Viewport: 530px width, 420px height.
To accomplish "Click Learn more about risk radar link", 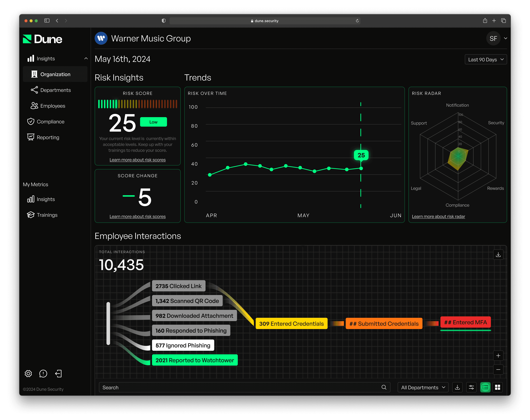I will click(438, 216).
